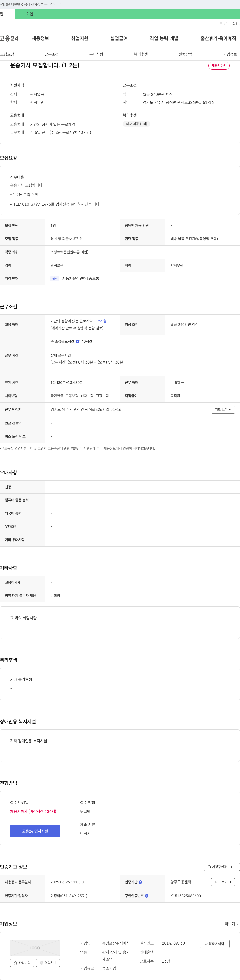Click the job title 운송기사 모집합니다. (1.2톤)
Image resolution: width=240 pixels, height=980 pixels.
pos(45,65)
